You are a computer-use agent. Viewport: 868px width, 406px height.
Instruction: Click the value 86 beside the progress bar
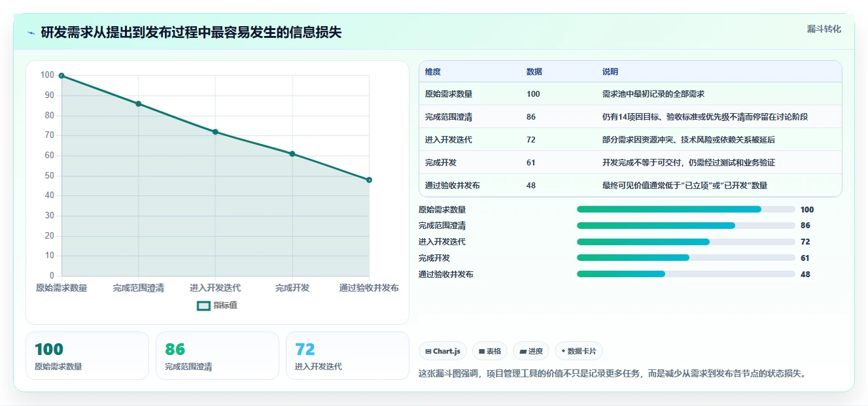point(805,226)
